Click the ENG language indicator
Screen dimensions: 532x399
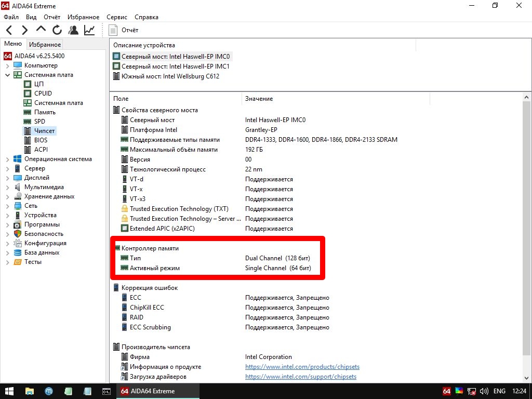[x=499, y=391]
